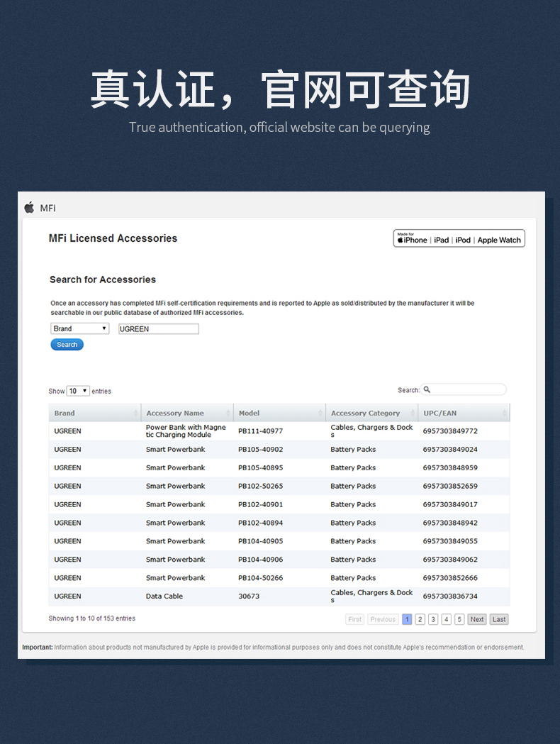Click the Search for Accessories heading
560x744 pixels.
[103, 279]
